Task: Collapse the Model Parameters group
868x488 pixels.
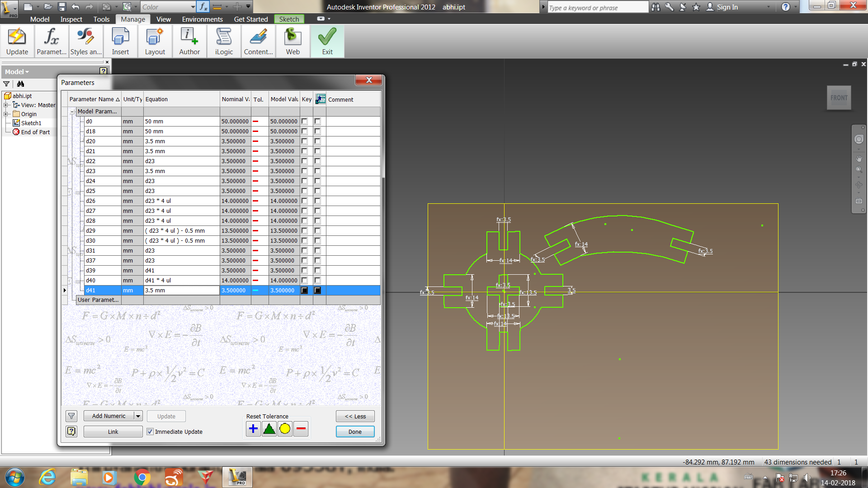Action: (x=72, y=112)
